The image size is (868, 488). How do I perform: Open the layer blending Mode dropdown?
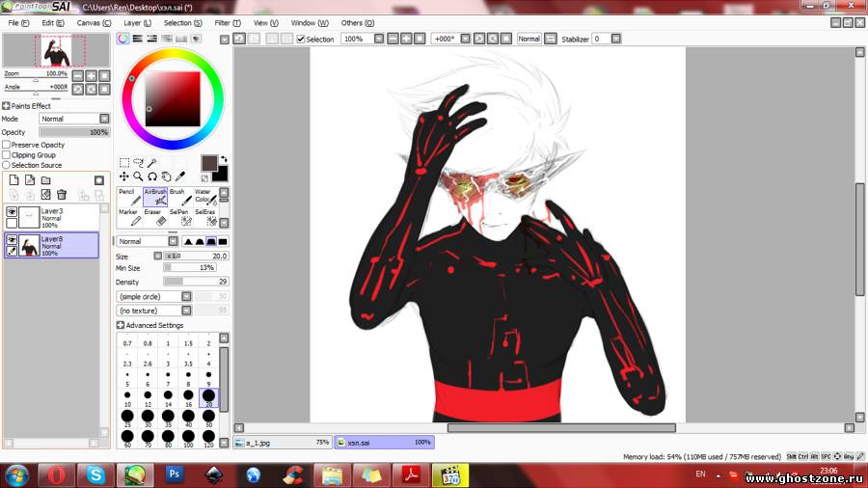pos(104,119)
